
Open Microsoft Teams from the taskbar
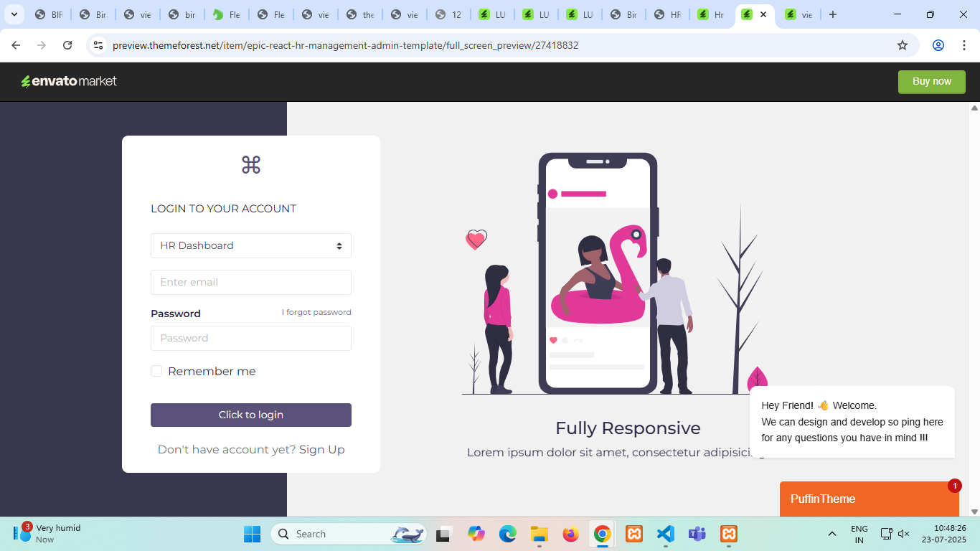pos(697,534)
